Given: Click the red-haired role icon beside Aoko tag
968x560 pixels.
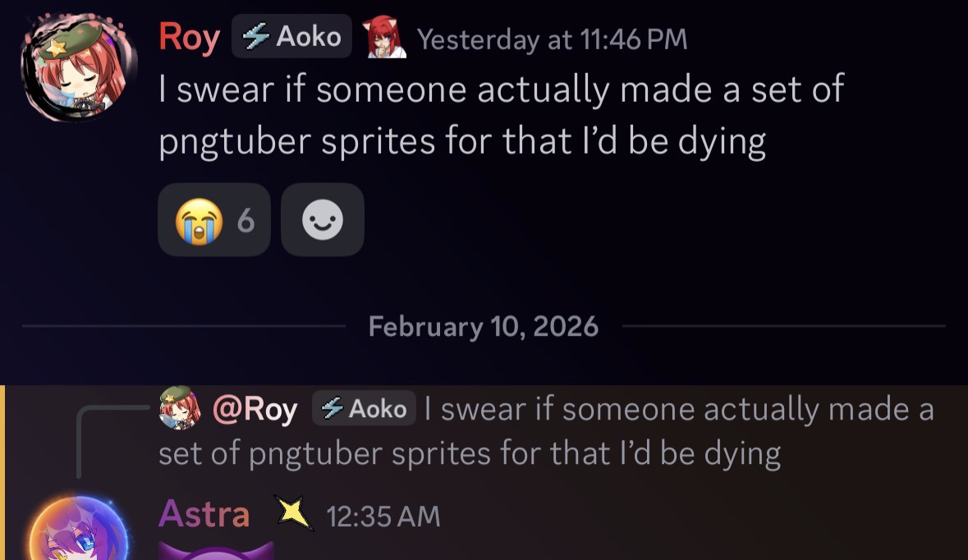Looking at the screenshot, I should click(386, 38).
